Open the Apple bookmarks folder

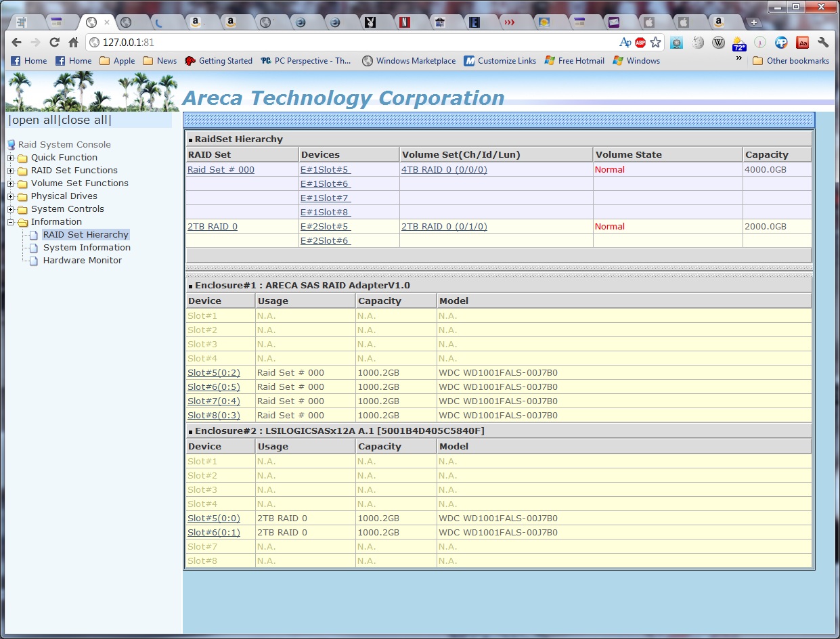click(117, 61)
